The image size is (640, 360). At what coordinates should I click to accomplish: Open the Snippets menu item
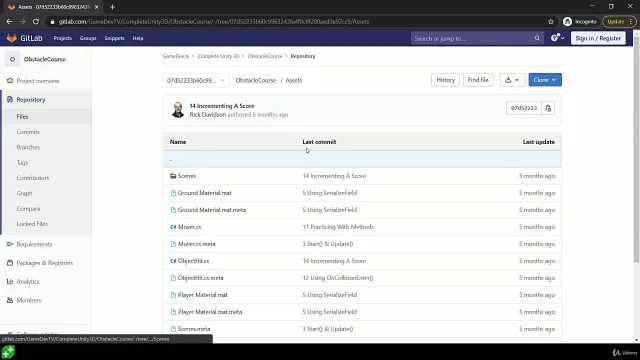tap(114, 38)
